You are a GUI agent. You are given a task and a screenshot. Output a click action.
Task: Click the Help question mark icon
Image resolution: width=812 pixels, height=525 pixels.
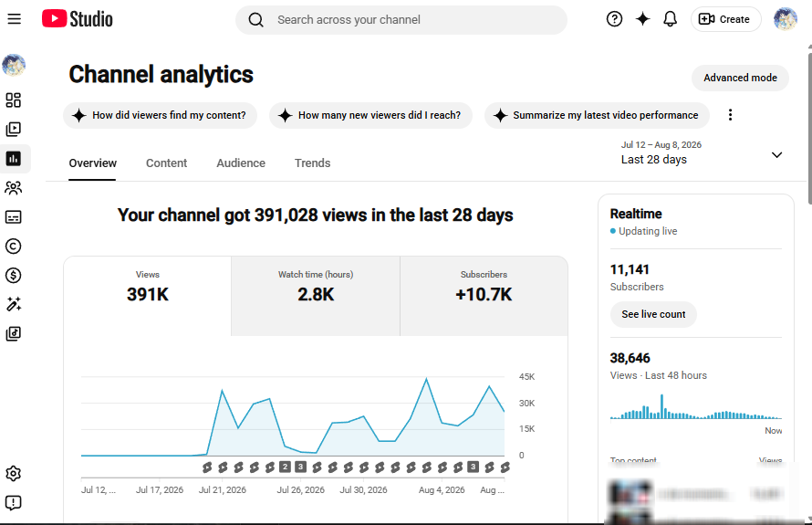click(614, 19)
